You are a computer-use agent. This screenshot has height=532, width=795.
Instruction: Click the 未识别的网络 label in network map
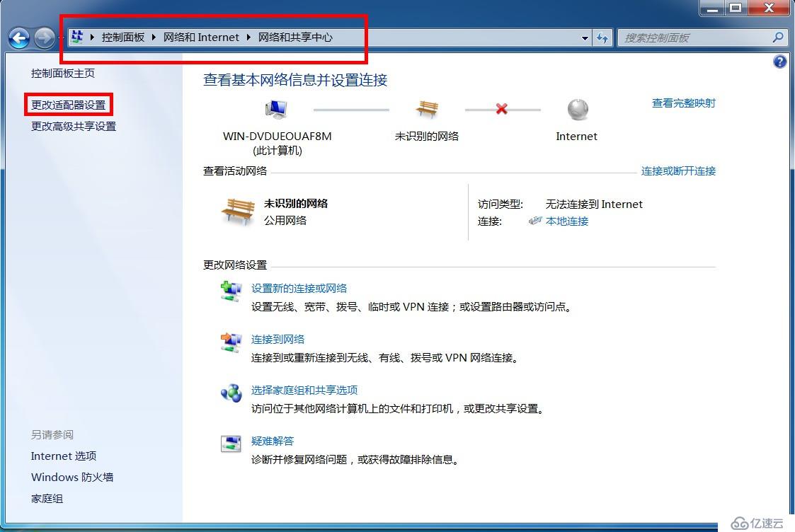tap(427, 137)
